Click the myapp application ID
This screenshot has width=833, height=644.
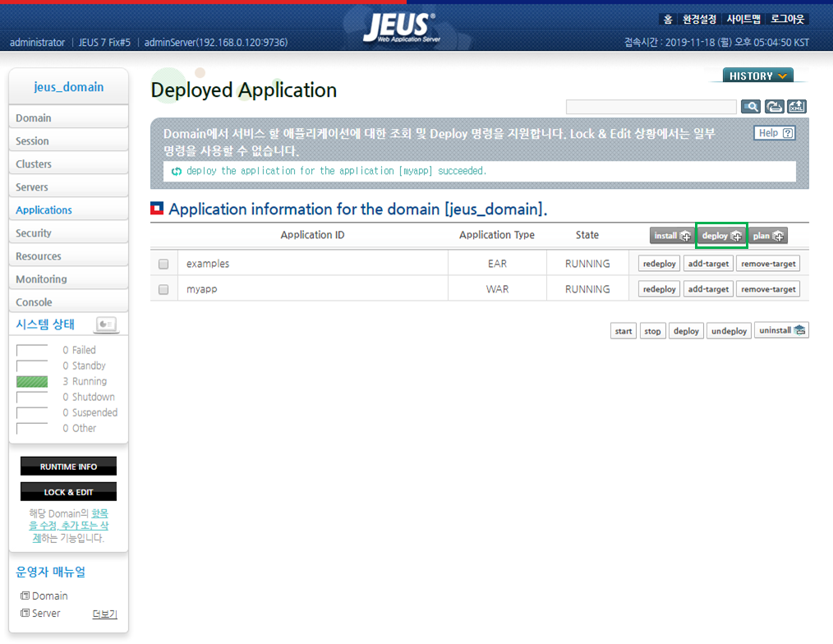coord(202,289)
